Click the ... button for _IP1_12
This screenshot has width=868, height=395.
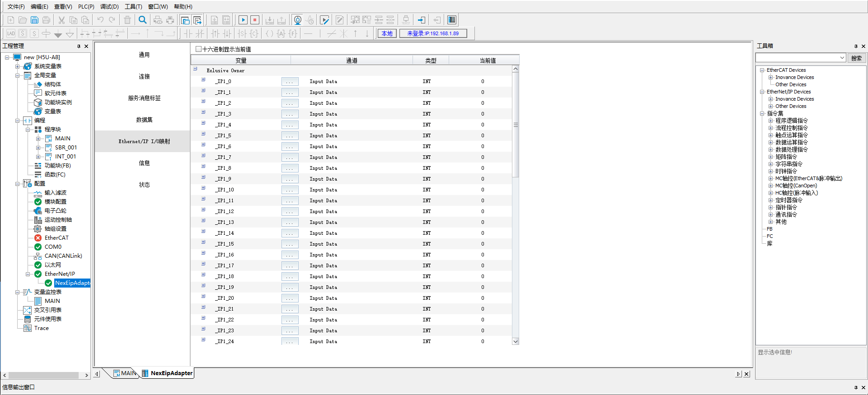[x=290, y=212]
